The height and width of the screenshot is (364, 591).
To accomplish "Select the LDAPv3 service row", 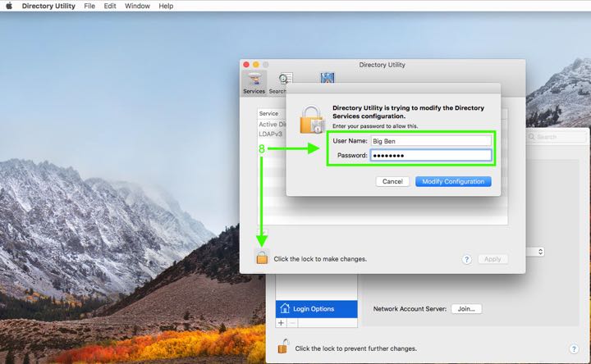I will point(272,134).
